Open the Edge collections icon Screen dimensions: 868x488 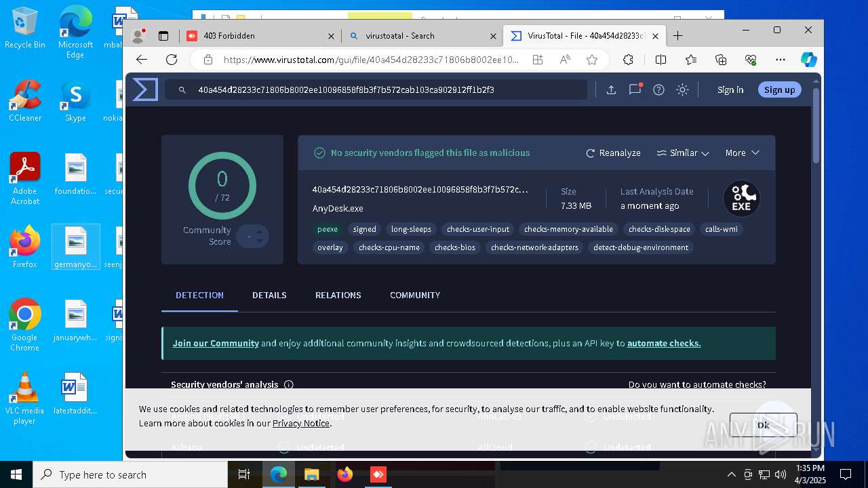click(x=721, y=60)
